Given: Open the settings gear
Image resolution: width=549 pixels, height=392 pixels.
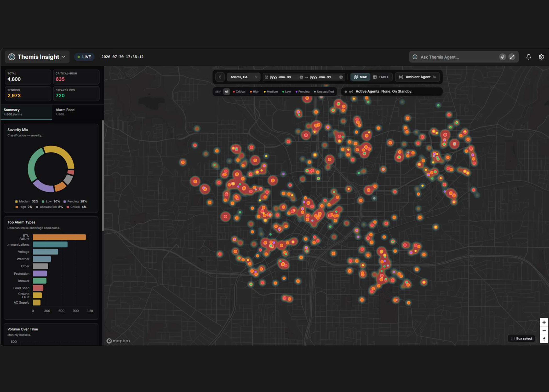Looking at the screenshot, I should 541,57.
